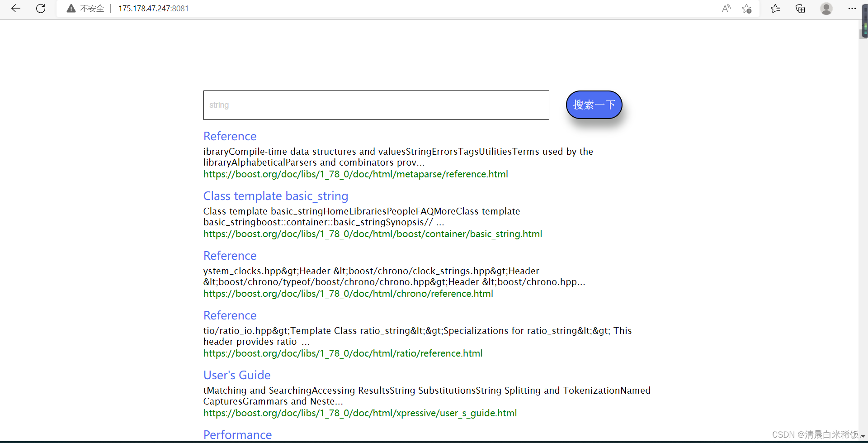
Task: Open the ratio reference.html URL link
Action: click(343, 353)
